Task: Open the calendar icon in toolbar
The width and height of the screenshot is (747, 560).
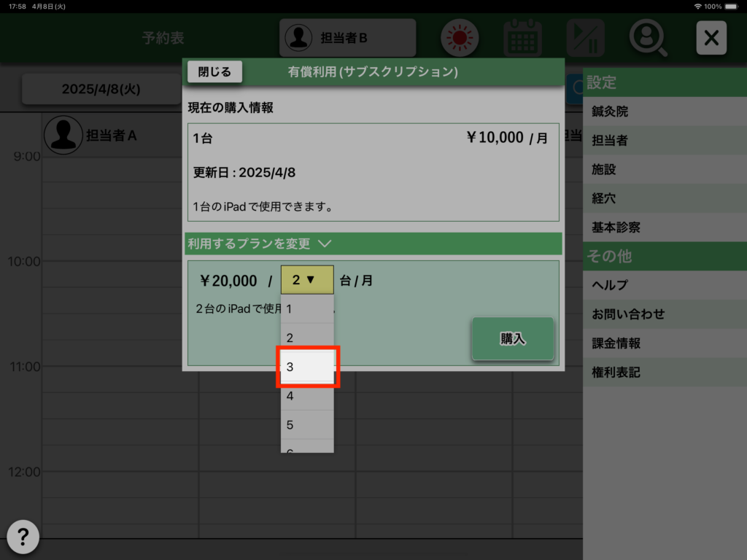Action: point(522,37)
